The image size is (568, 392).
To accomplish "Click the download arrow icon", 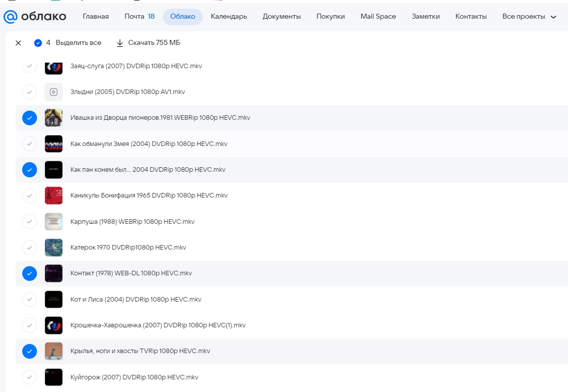I will [x=120, y=43].
